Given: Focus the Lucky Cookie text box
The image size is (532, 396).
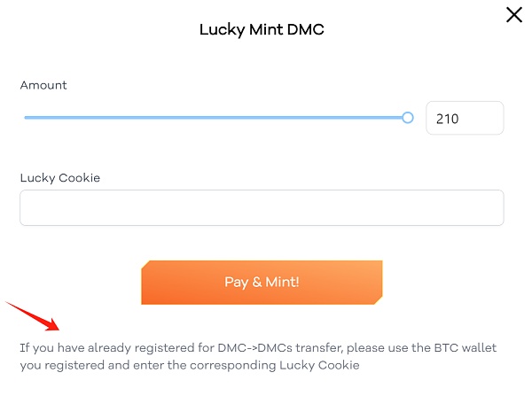Looking at the screenshot, I should coord(262,207).
